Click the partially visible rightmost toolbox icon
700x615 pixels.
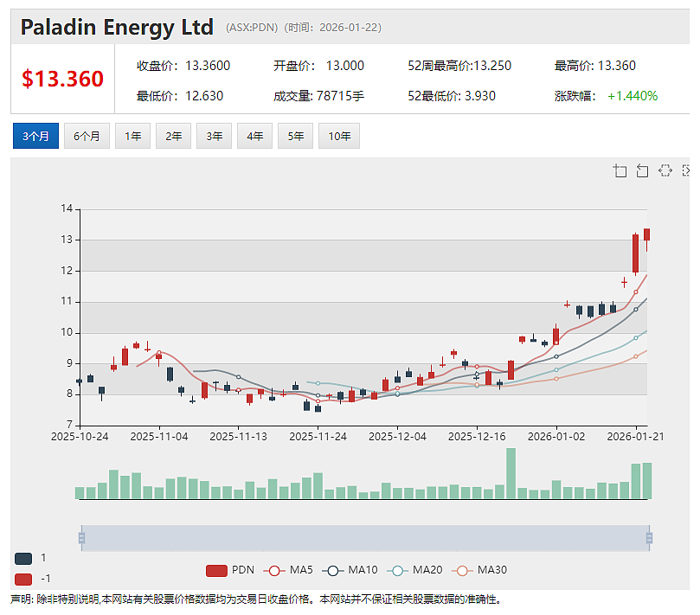coord(686,170)
